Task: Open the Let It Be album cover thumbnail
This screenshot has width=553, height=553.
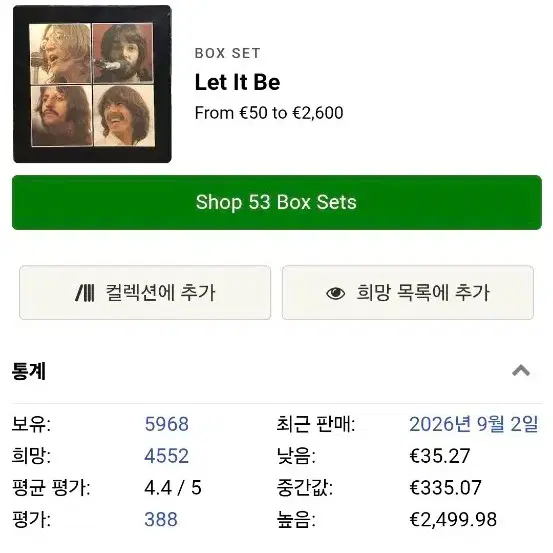Action: coord(92,84)
